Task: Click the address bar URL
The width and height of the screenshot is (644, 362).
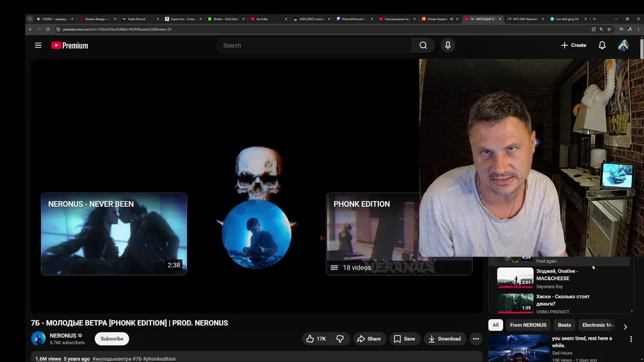Action: tap(117, 29)
